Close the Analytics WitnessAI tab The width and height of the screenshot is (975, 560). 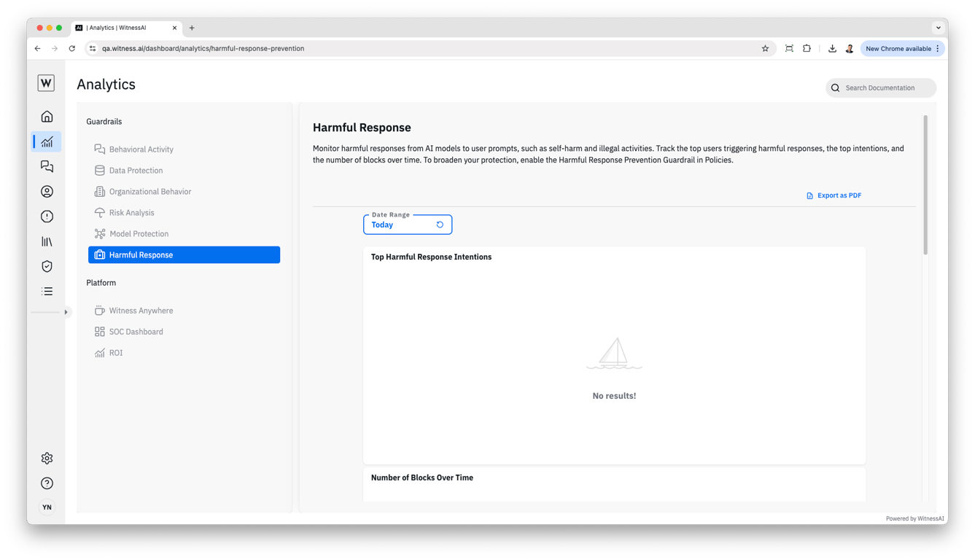pyautogui.click(x=174, y=28)
